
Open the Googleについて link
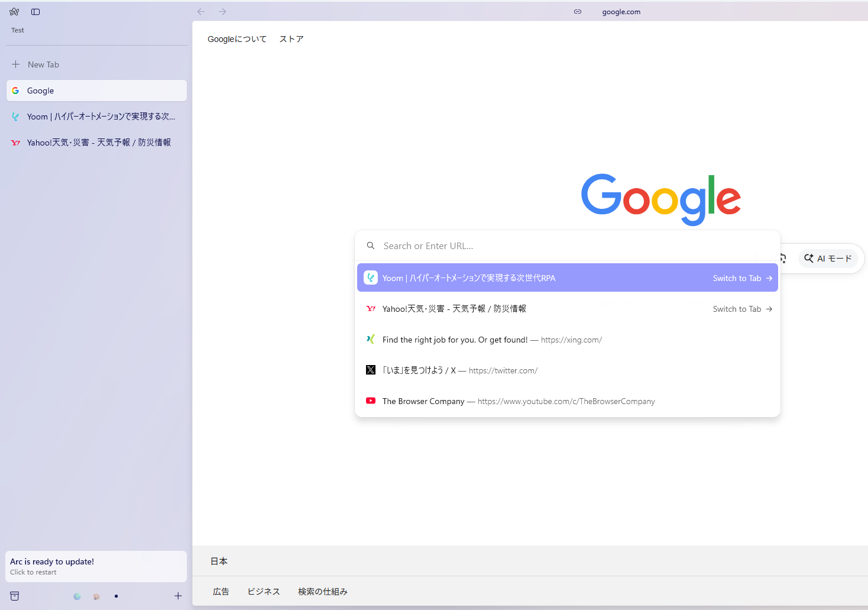[x=237, y=39]
